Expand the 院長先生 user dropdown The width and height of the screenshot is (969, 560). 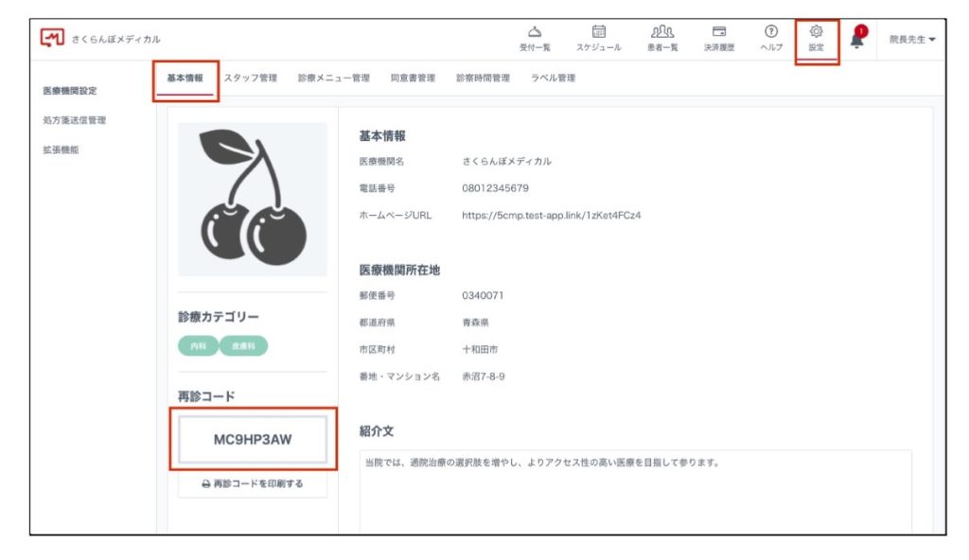912,39
